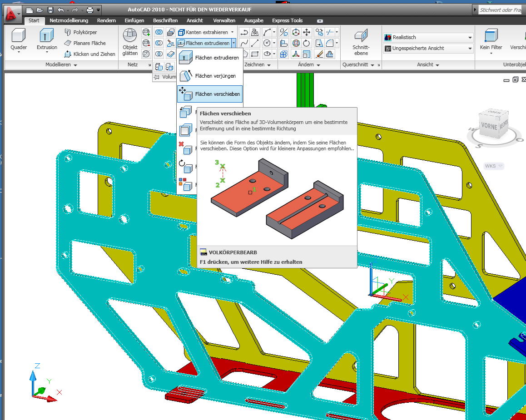Viewport: 526px width, 420px height.
Task: Select Flächen verschieben in the flyout
Action: (x=210, y=94)
